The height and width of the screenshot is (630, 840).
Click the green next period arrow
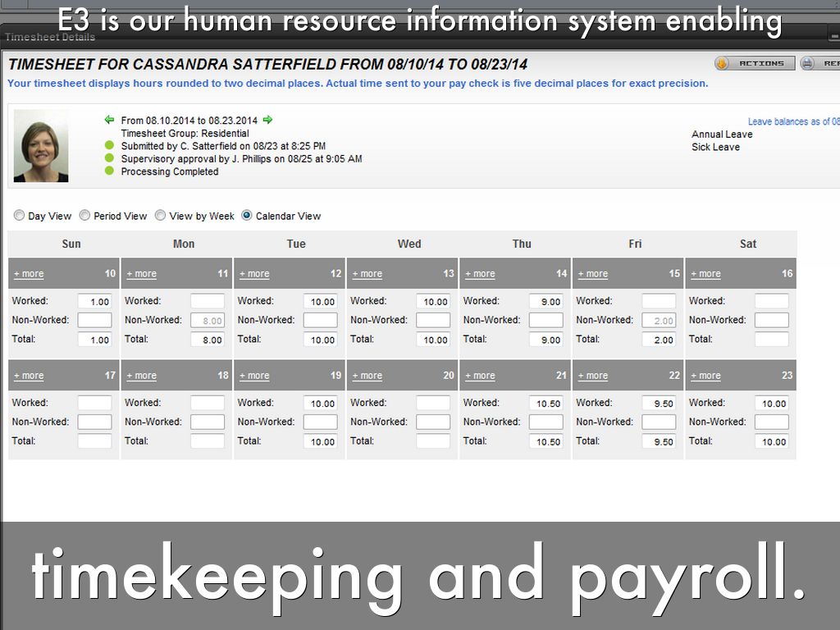coord(267,120)
